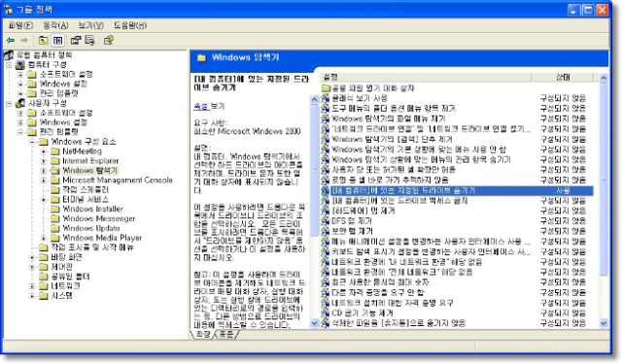Select the 공유된 폴더 tree item

coord(70,277)
